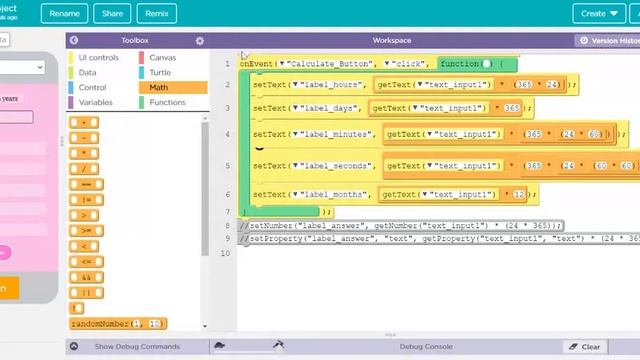The height and width of the screenshot is (360, 640).
Task: Click the years text input in app preview
Action: click(x=16, y=117)
